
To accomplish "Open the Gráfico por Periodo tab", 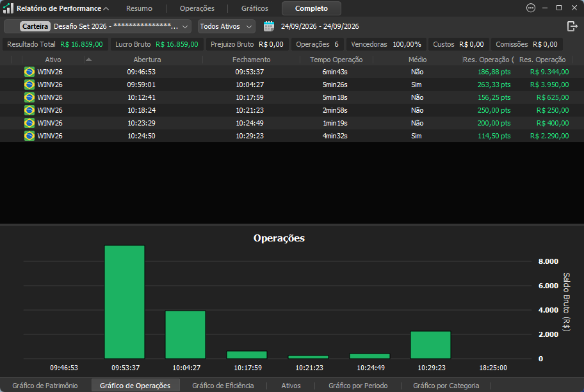I will coord(358,386).
